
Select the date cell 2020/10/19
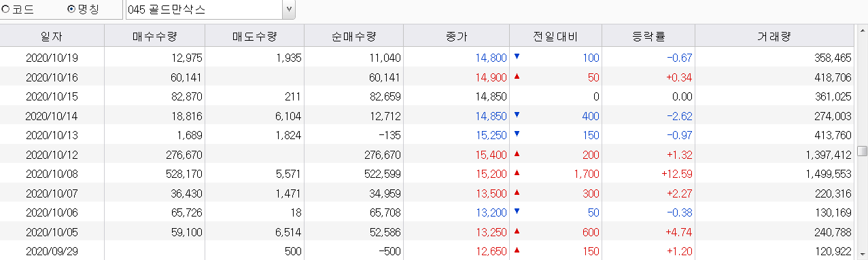52,58
